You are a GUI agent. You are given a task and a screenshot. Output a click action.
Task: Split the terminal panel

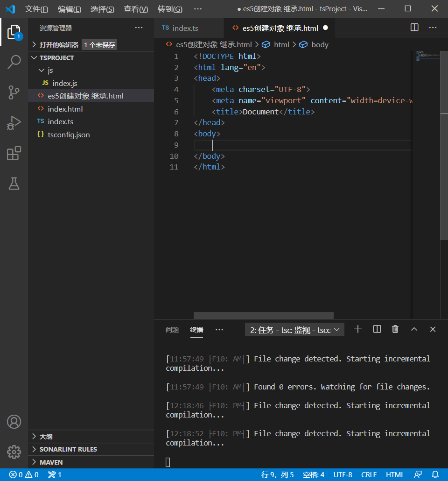point(377,329)
